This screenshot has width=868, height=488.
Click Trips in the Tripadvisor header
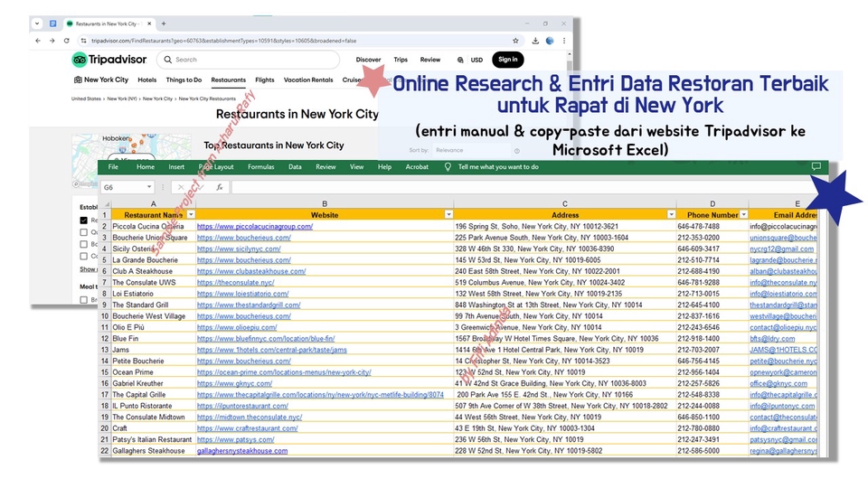(401, 60)
